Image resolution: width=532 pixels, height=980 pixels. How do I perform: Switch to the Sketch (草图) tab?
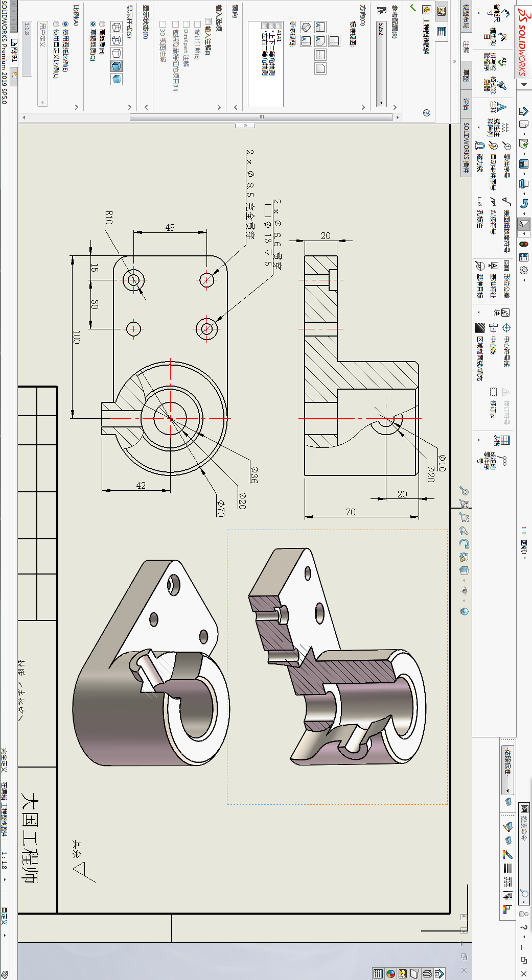(x=466, y=76)
